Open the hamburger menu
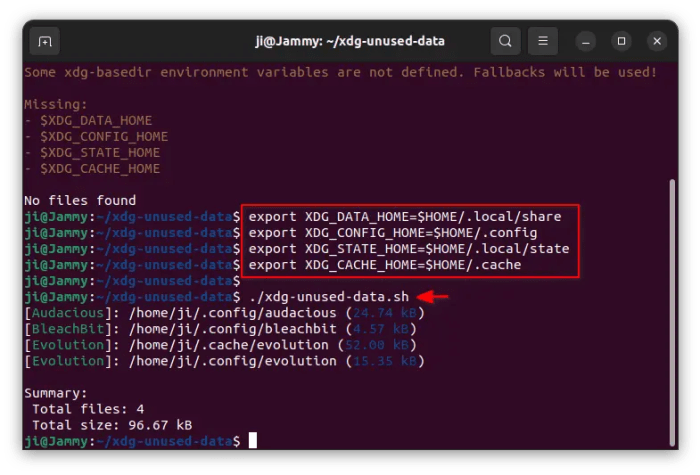The image size is (700, 475). (543, 41)
